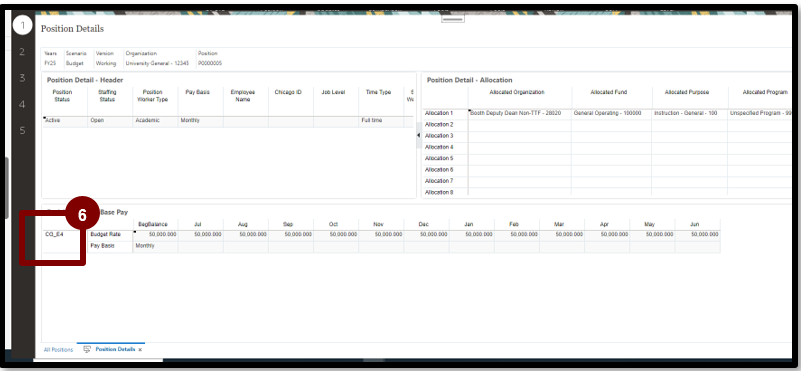This screenshot has width=801, height=371.
Task: Click the Position Status column header
Action: pos(62,96)
